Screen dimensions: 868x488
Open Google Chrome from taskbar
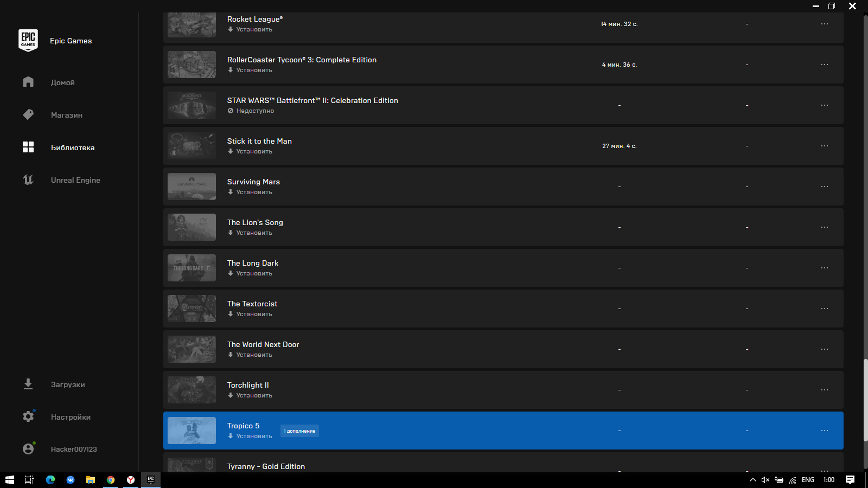click(x=111, y=480)
